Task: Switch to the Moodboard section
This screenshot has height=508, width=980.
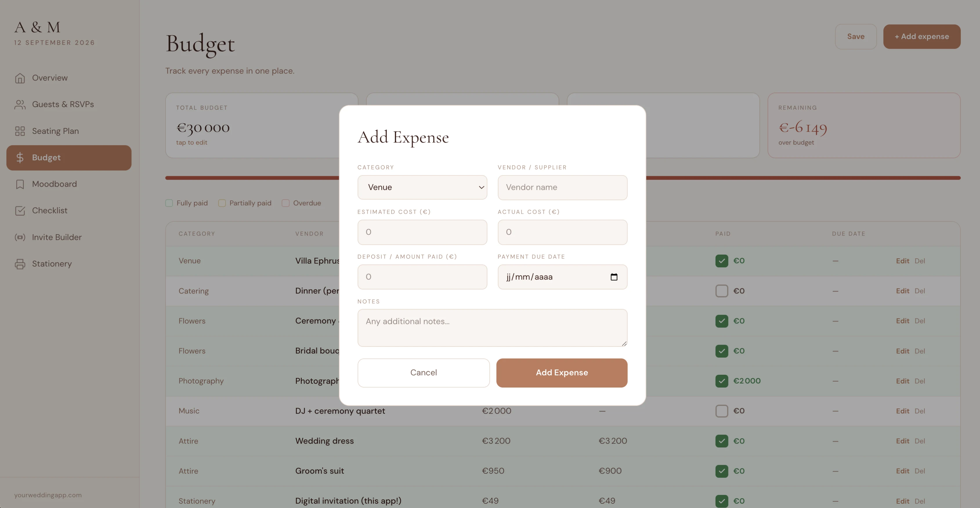Action: [69, 184]
